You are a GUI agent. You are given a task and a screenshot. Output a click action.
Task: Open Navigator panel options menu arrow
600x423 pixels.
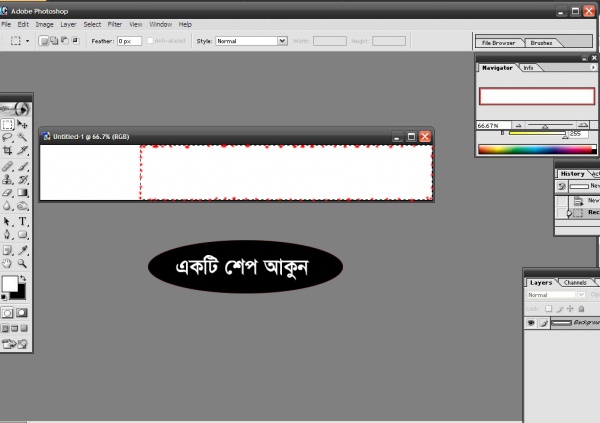[x=593, y=67]
